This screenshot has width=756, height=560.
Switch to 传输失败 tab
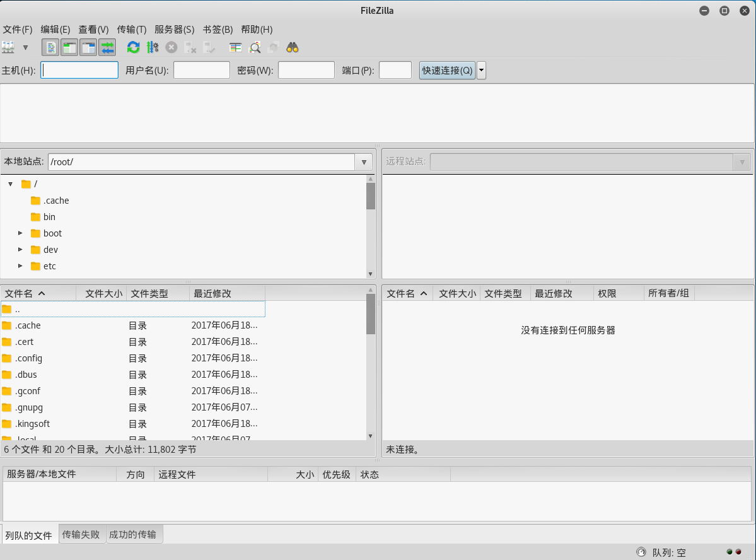(x=81, y=535)
